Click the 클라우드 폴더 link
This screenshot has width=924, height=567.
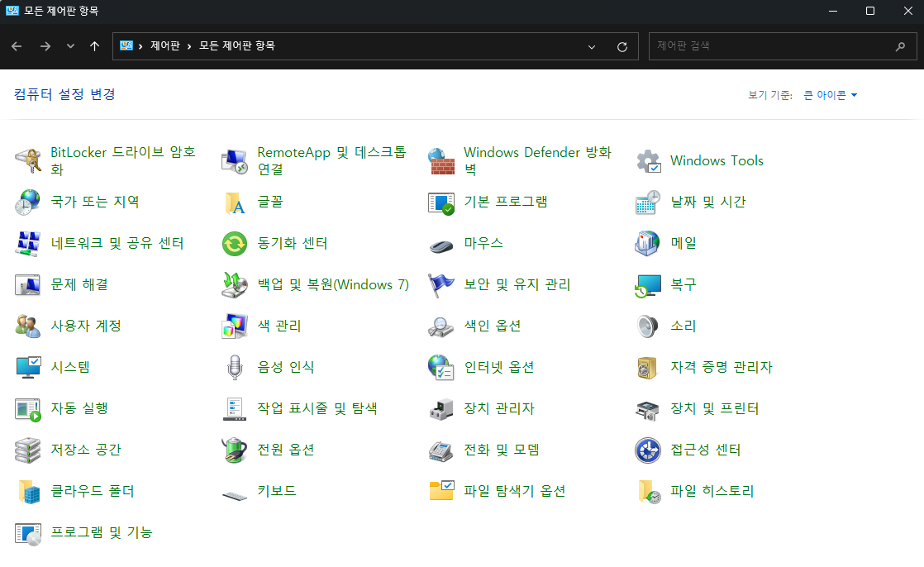click(x=93, y=491)
